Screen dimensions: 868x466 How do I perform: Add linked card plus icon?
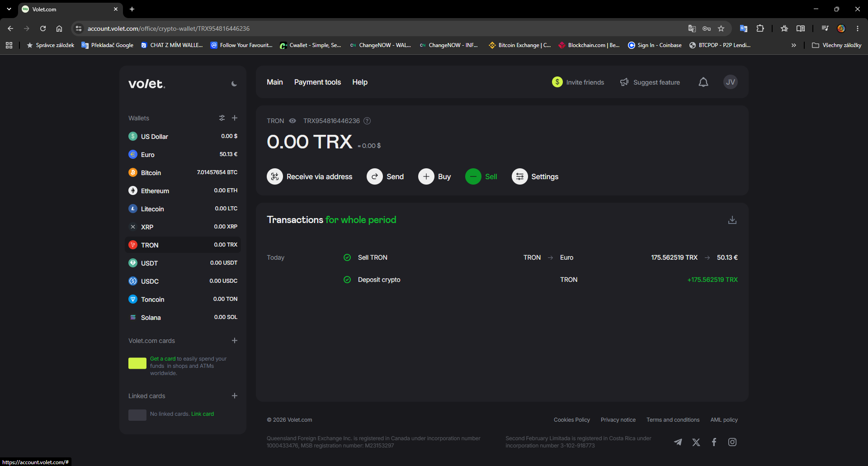tap(235, 396)
